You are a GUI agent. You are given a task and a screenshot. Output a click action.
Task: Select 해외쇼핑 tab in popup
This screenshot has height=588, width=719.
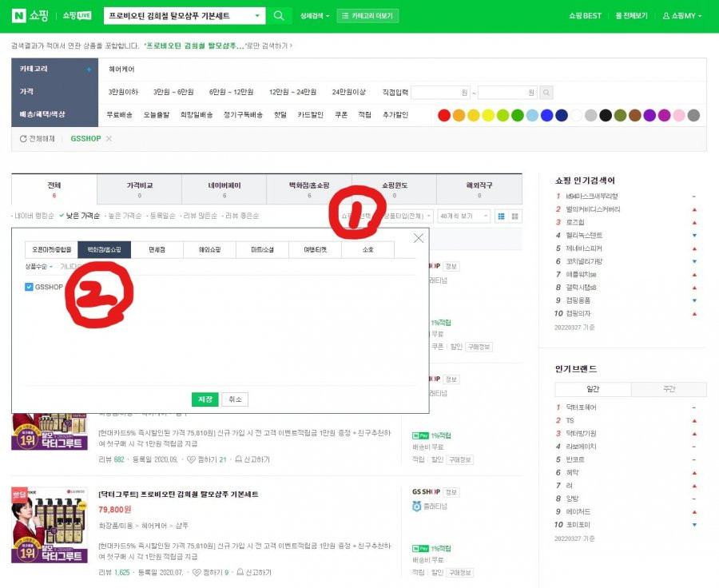click(x=209, y=249)
